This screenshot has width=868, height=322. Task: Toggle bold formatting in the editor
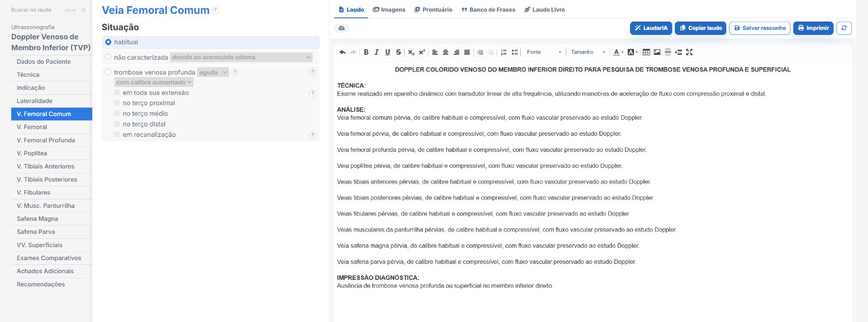click(x=366, y=52)
